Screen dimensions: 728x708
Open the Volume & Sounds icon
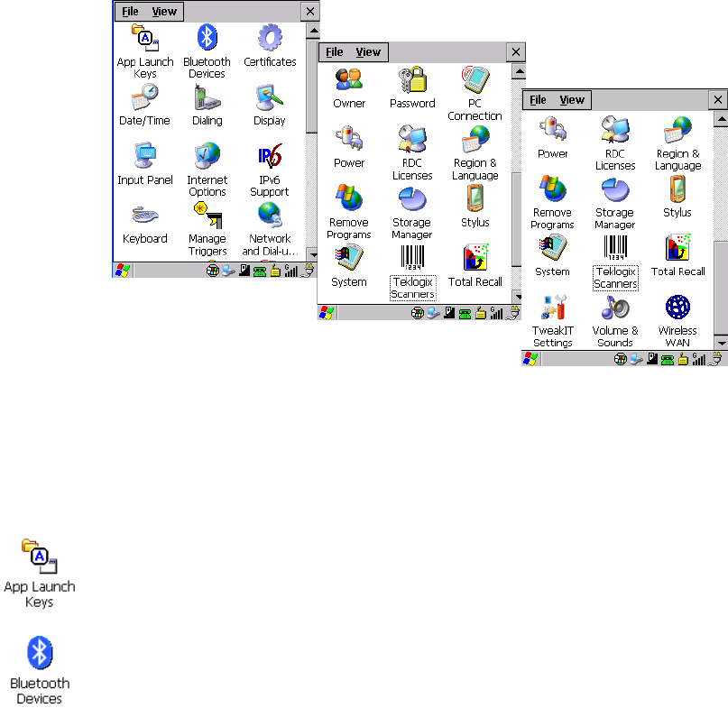615,321
